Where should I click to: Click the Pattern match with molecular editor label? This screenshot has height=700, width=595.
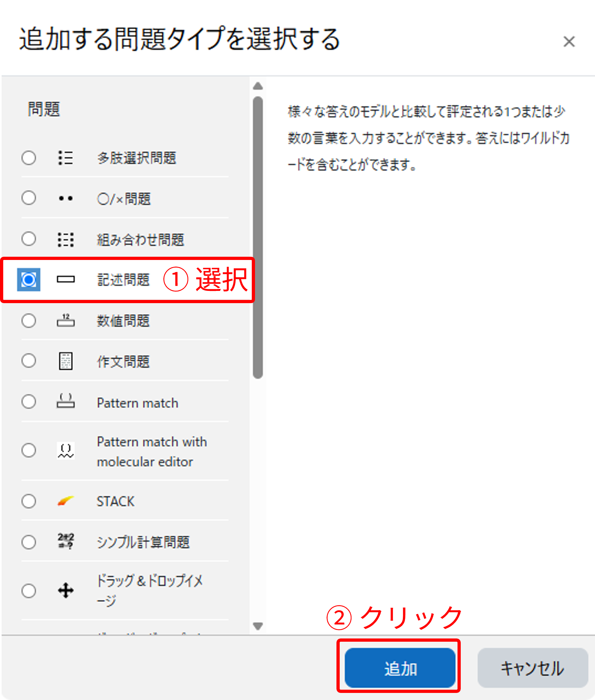click(152, 452)
